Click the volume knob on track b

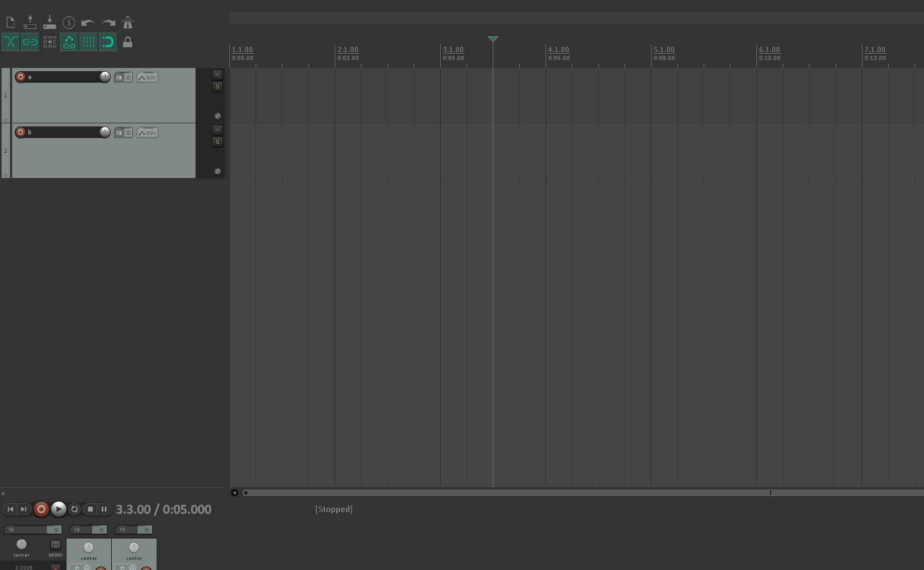(105, 132)
